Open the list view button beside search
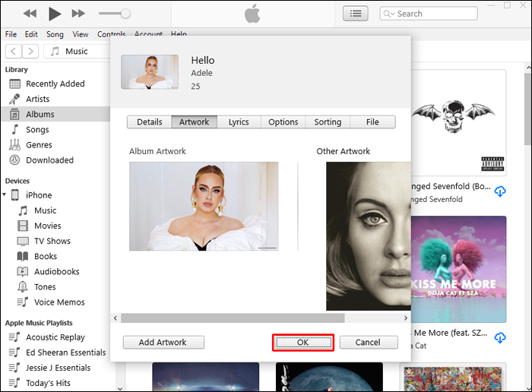Viewport: 532px width, 392px height. click(x=355, y=14)
